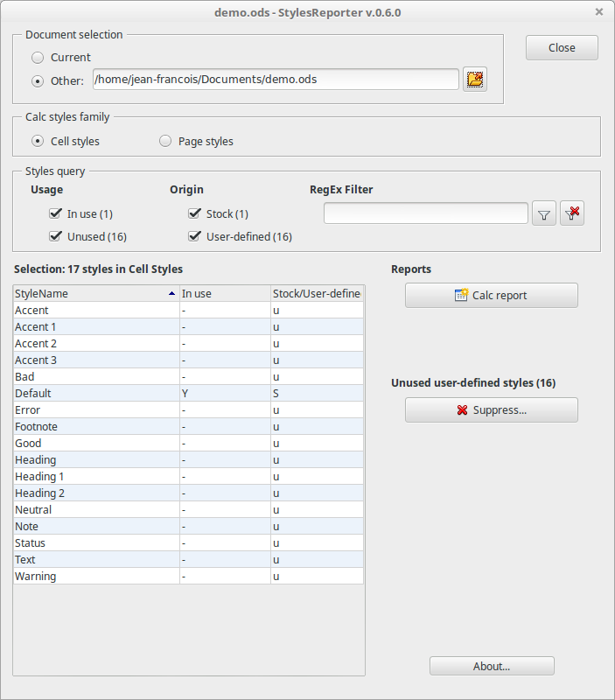Open the browse document folder icon

pyautogui.click(x=474, y=80)
